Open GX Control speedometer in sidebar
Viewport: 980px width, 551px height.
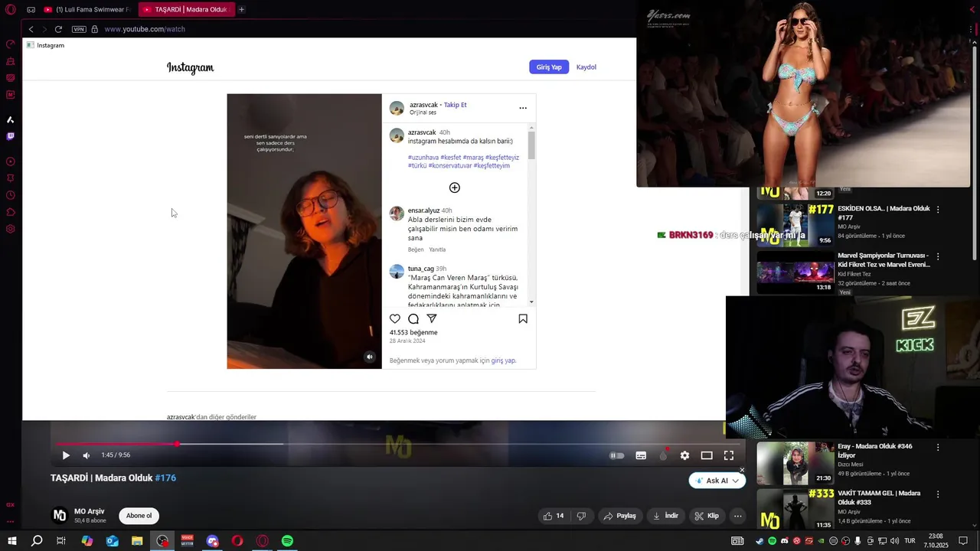click(x=11, y=44)
